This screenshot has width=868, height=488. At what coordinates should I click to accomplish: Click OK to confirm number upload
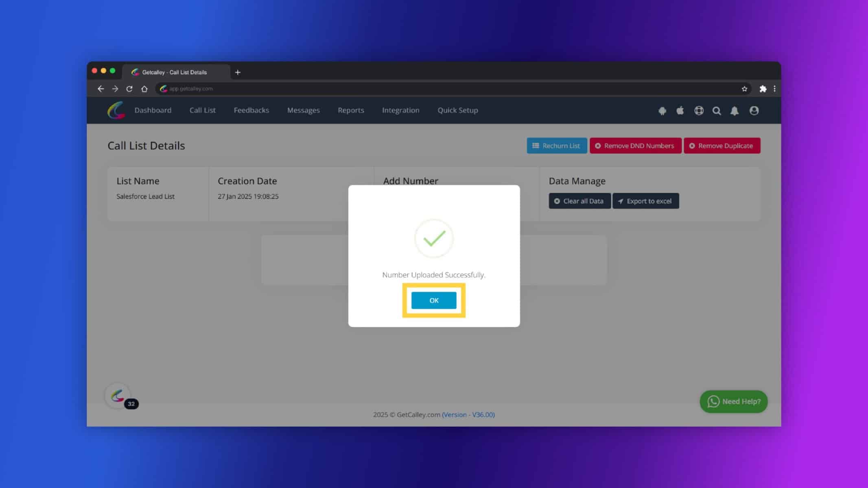[x=434, y=300]
